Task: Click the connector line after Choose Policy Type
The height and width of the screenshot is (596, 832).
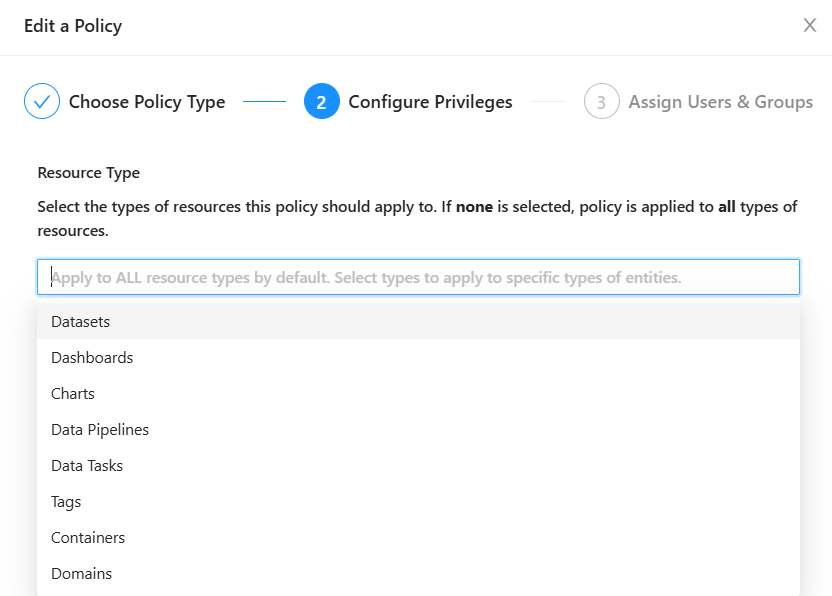Action: coord(264,102)
